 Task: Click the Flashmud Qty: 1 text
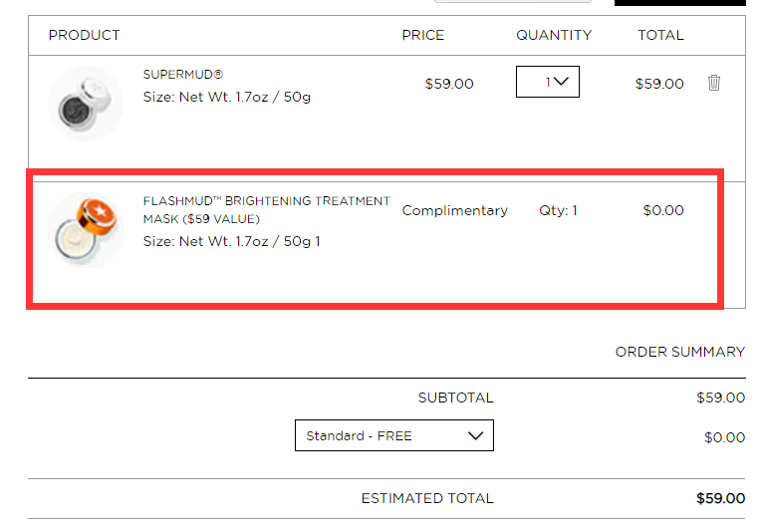tap(558, 210)
